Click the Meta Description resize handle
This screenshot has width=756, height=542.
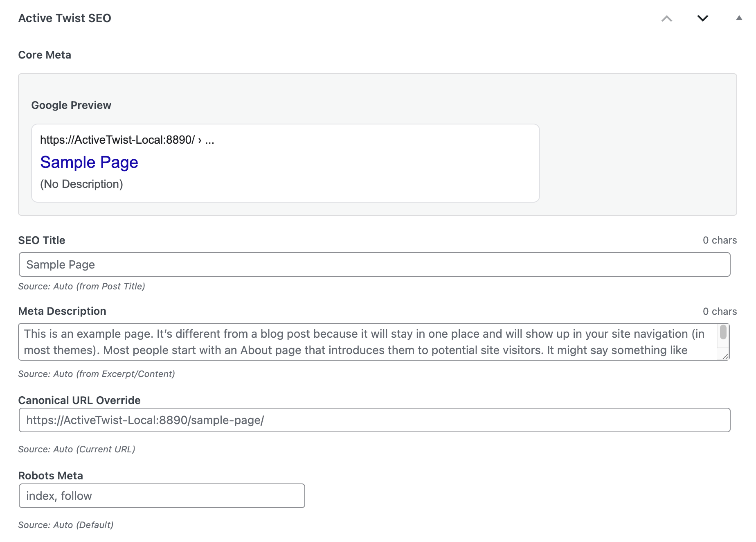click(725, 356)
